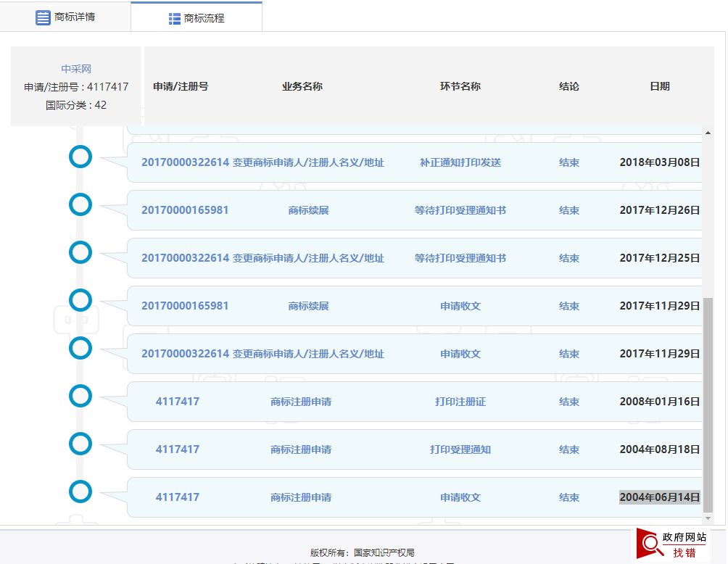Click timeline circle for 2018年03月08日 entry
Image resolution: width=728 pixels, height=564 pixels.
click(x=80, y=157)
